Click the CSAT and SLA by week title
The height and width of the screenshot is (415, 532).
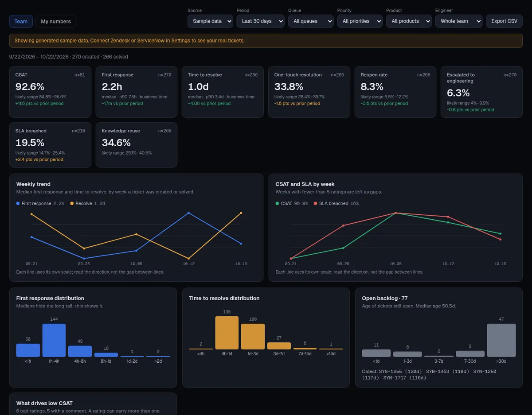pyautogui.click(x=305, y=184)
